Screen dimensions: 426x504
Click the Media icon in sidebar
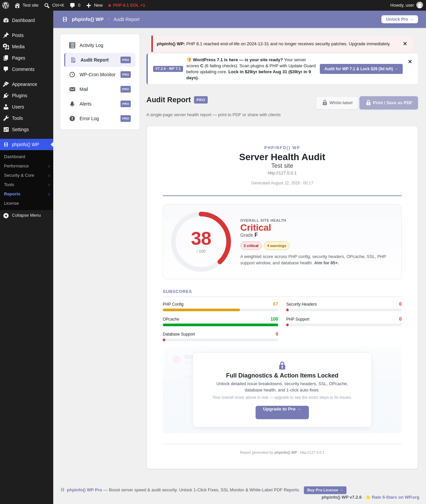point(6,47)
